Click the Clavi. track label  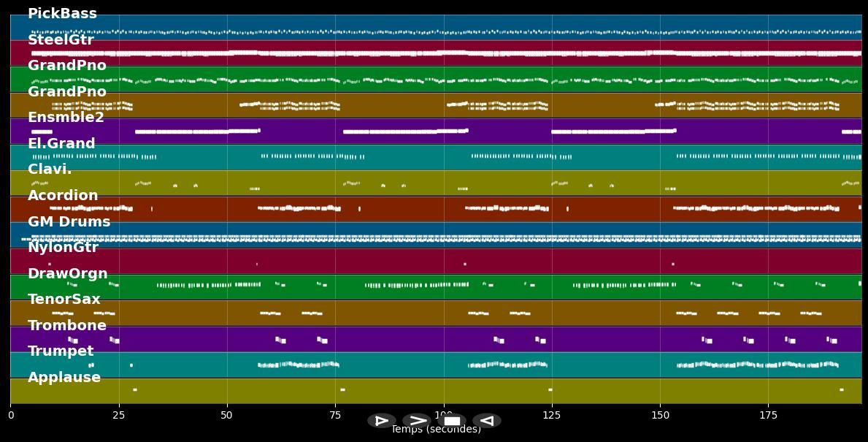coord(50,169)
